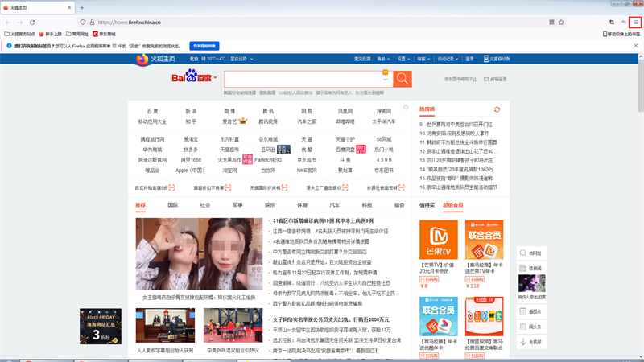Viewport: 644px width, 362px height.
Task: Select the 汽车 news tab
Action: pyautogui.click(x=334, y=205)
